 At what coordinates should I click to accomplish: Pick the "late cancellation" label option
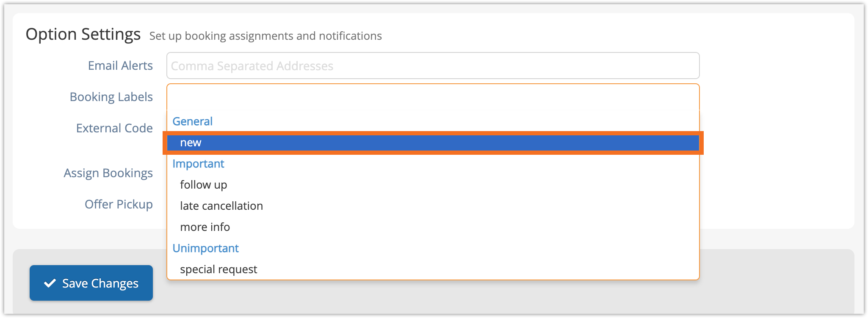(221, 206)
